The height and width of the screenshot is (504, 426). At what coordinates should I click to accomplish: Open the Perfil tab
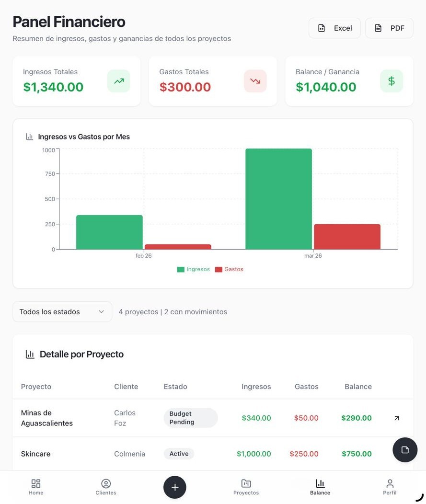click(x=390, y=487)
